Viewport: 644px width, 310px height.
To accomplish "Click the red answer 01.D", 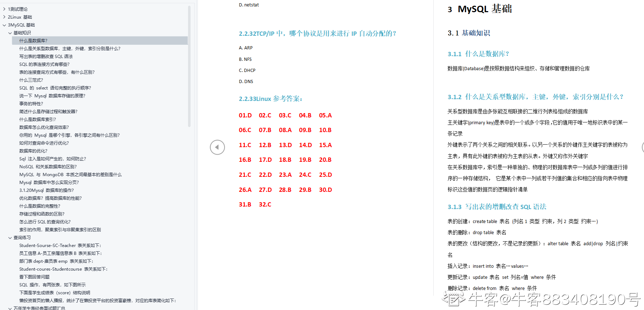I will (245, 115).
